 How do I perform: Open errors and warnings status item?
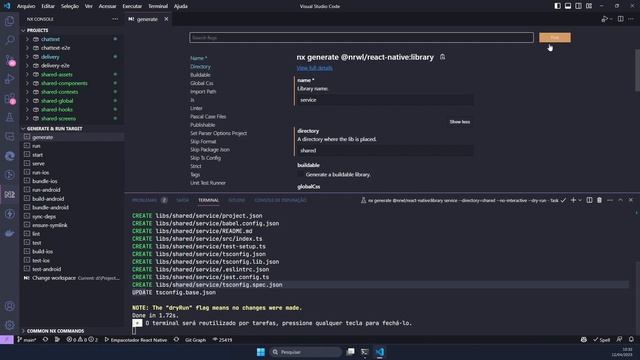(x=82, y=340)
